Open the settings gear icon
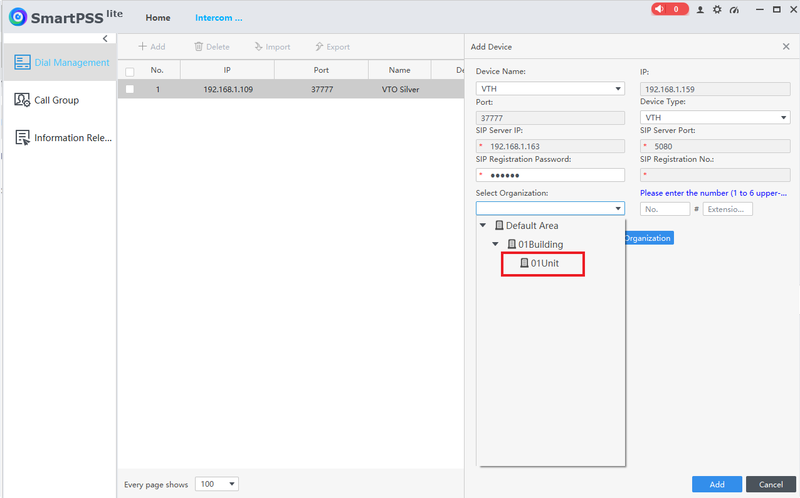The height and width of the screenshot is (498, 800). coord(715,10)
